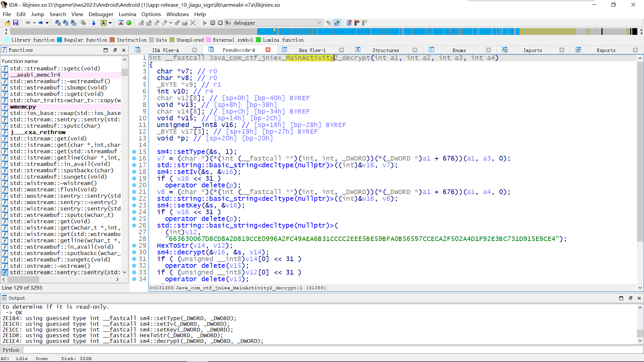Click the Jump back arrow
This screenshot has height=362, width=644.
[x=28, y=23]
